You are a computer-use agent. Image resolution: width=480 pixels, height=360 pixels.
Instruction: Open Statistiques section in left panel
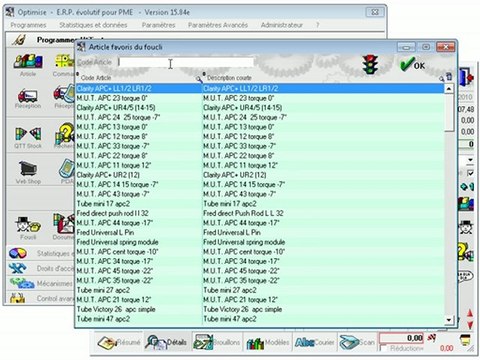click(x=41, y=253)
